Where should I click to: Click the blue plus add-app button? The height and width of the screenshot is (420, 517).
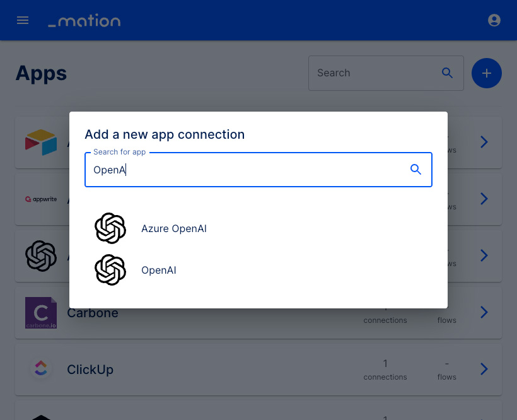click(x=486, y=73)
